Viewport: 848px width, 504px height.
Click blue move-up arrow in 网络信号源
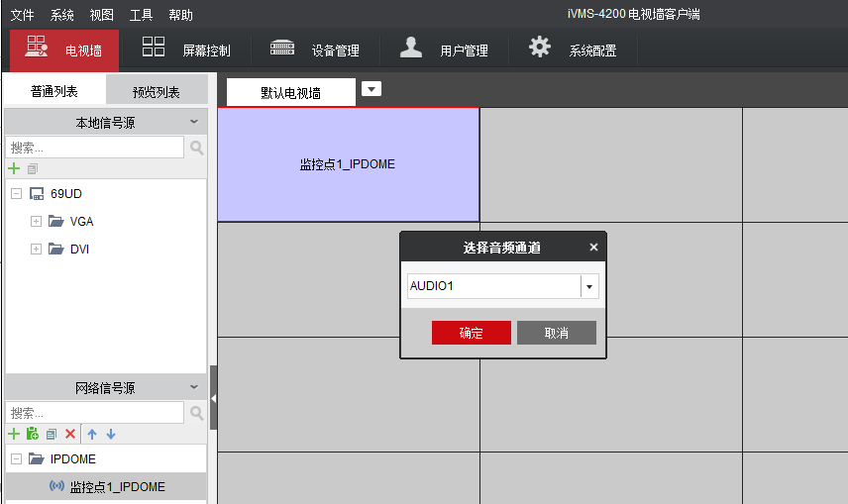coord(92,434)
